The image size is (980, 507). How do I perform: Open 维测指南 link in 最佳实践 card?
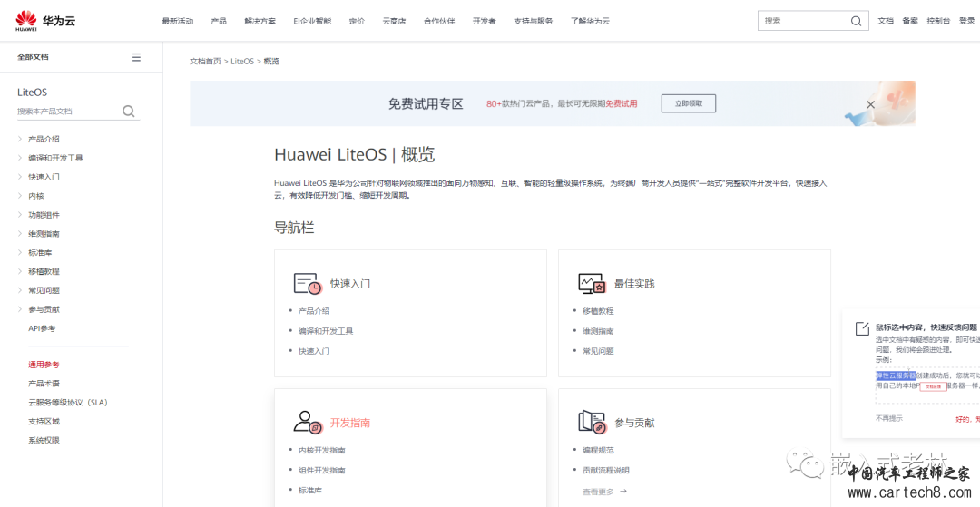[598, 331]
